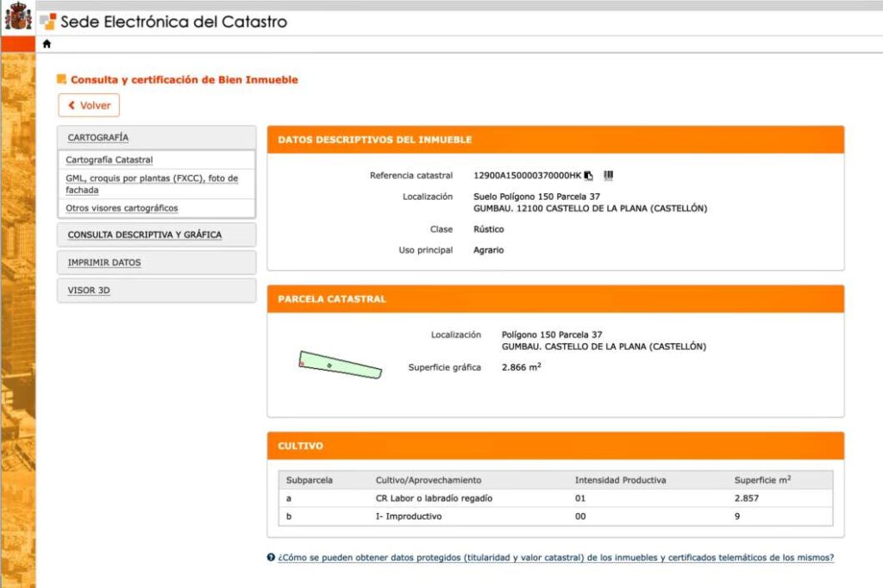Click the question mark help icon
883x588 pixels.
coord(271,558)
